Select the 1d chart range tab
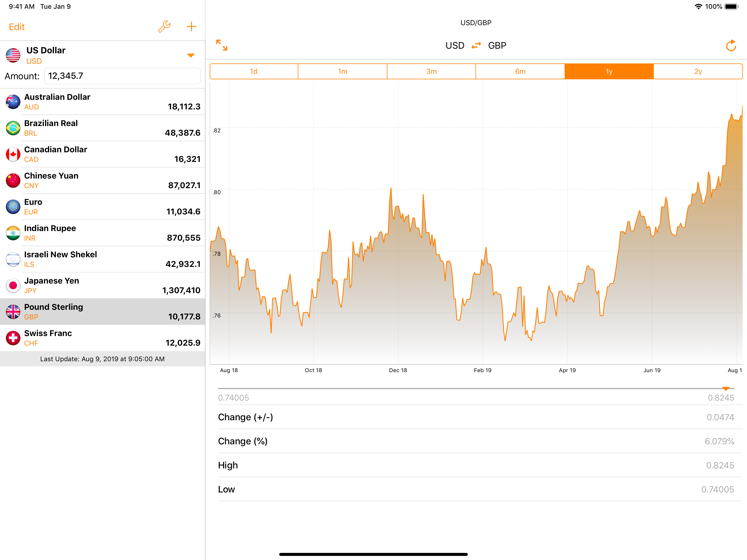Viewport: 747px width, 560px height. point(254,71)
